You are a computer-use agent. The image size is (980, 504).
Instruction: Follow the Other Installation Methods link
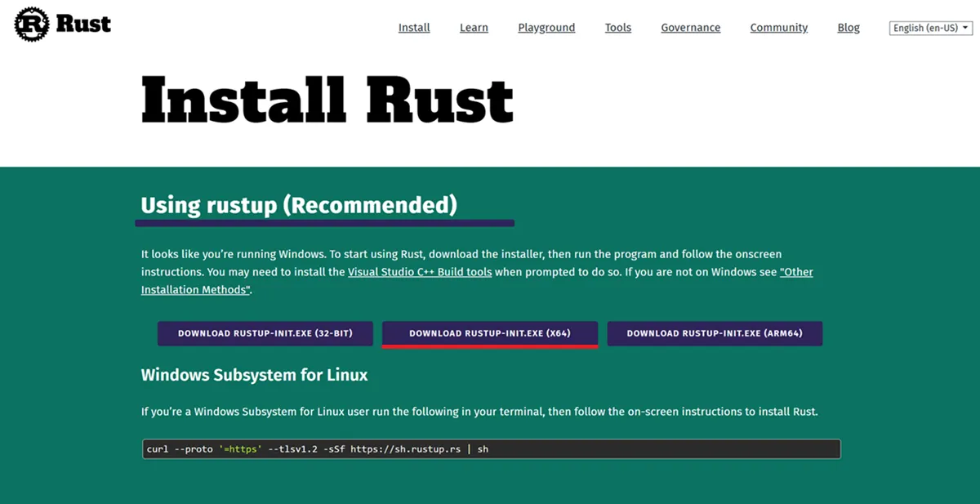[x=196, y=289]
